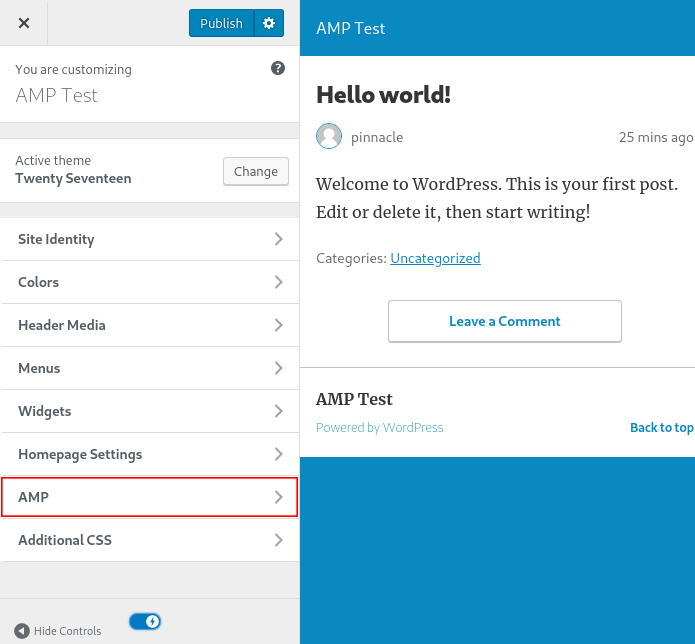The image size is (695, 644).
Task: Toggle the AMP preview switch
Action: pyautogui.click(x=145, y=621)
